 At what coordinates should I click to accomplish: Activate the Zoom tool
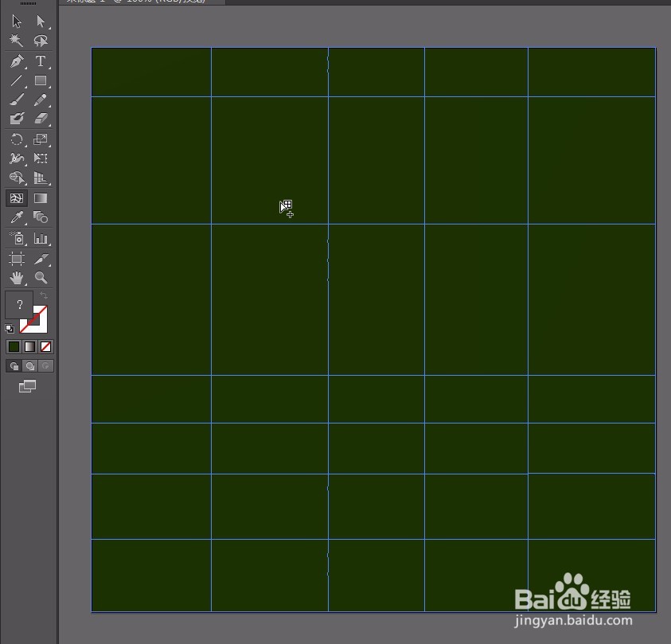click(x=41, y=278)
